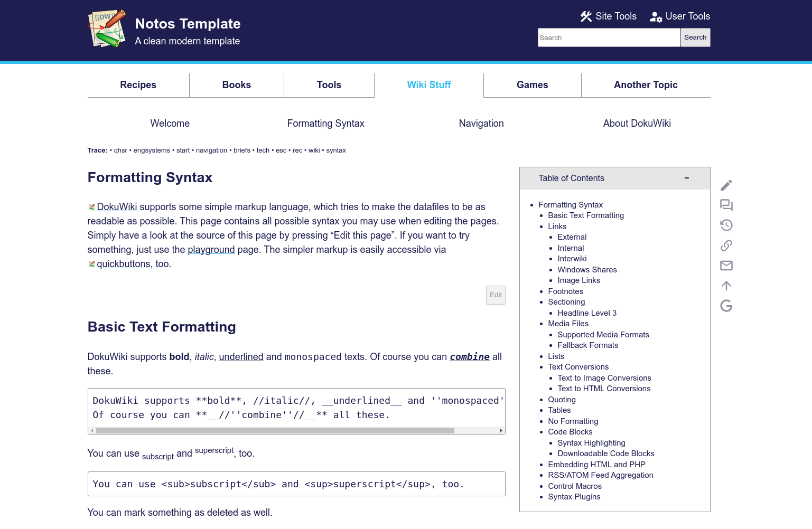The image size is (812, 529).
Task: Open the Edit this page pencil icon
Action: click(726, 185)
